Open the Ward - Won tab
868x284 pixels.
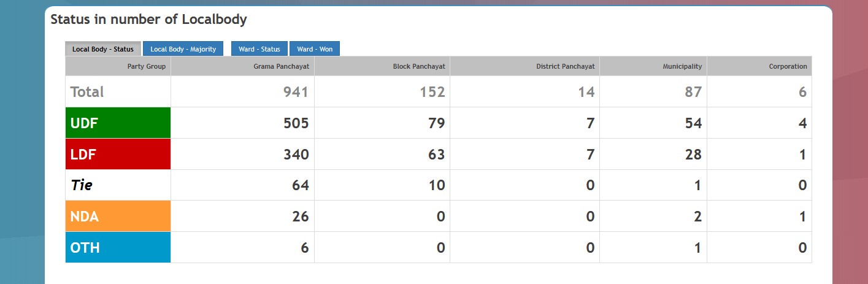[315, 49]
